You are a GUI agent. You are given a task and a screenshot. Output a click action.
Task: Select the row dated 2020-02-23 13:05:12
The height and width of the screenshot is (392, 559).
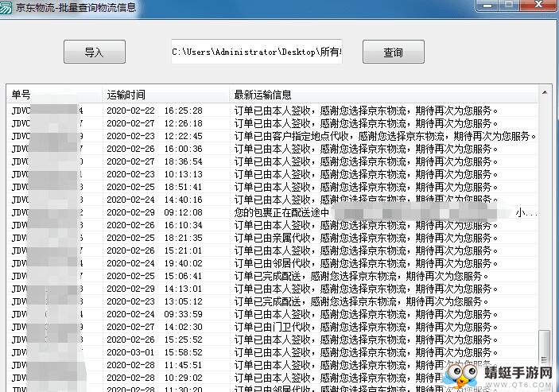point(273,301)
